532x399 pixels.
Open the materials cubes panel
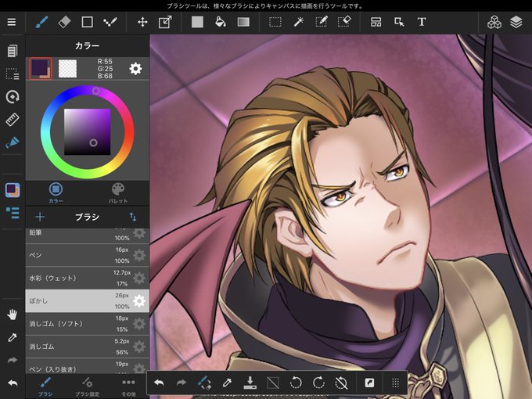point(494,23)
